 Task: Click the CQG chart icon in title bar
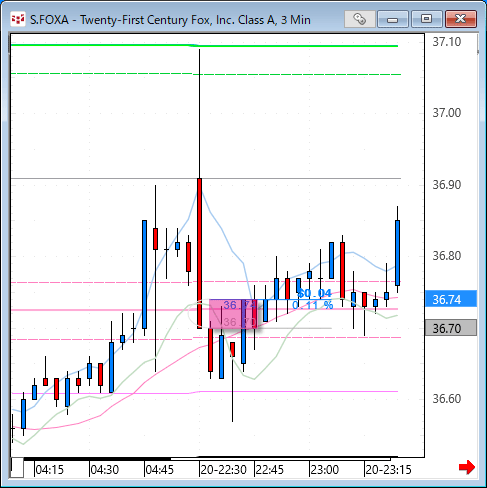[18, 19]
